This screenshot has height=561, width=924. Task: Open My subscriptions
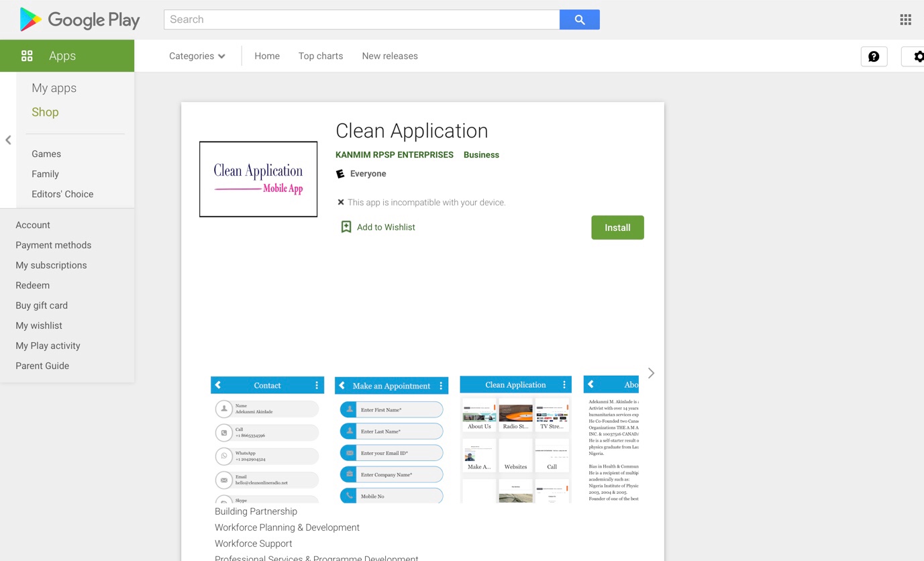pos(51,265)
